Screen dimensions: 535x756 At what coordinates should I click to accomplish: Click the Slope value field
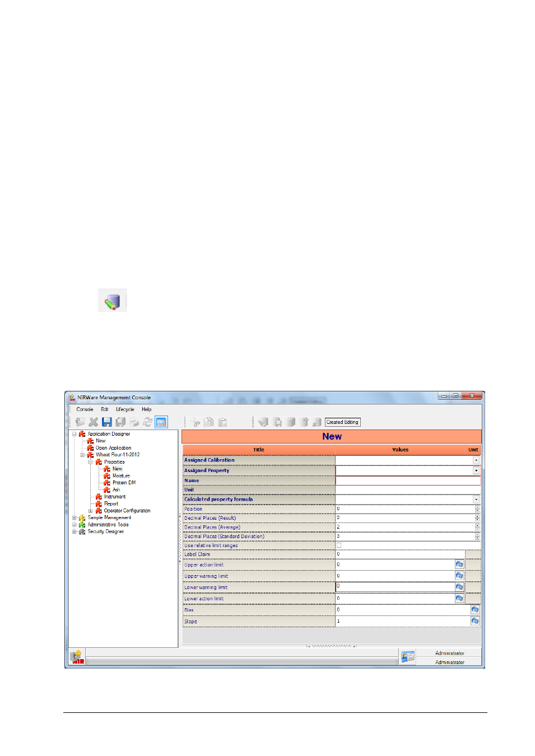click(403, 621)
